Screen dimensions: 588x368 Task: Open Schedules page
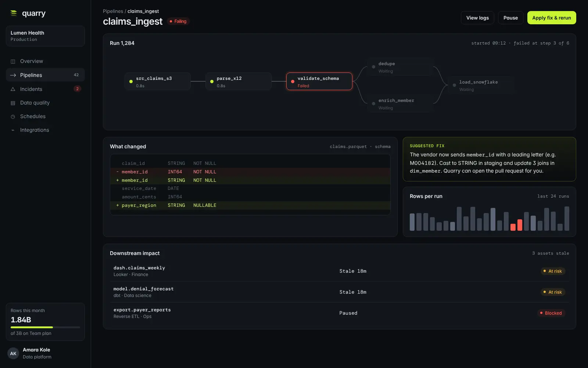point(45,116)
